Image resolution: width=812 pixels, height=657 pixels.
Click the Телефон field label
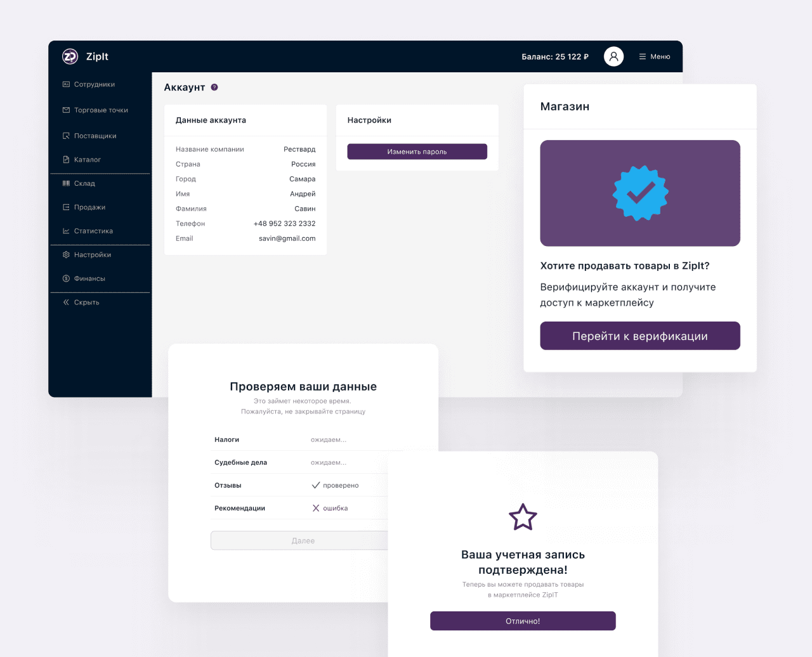[x=190, y=223]
